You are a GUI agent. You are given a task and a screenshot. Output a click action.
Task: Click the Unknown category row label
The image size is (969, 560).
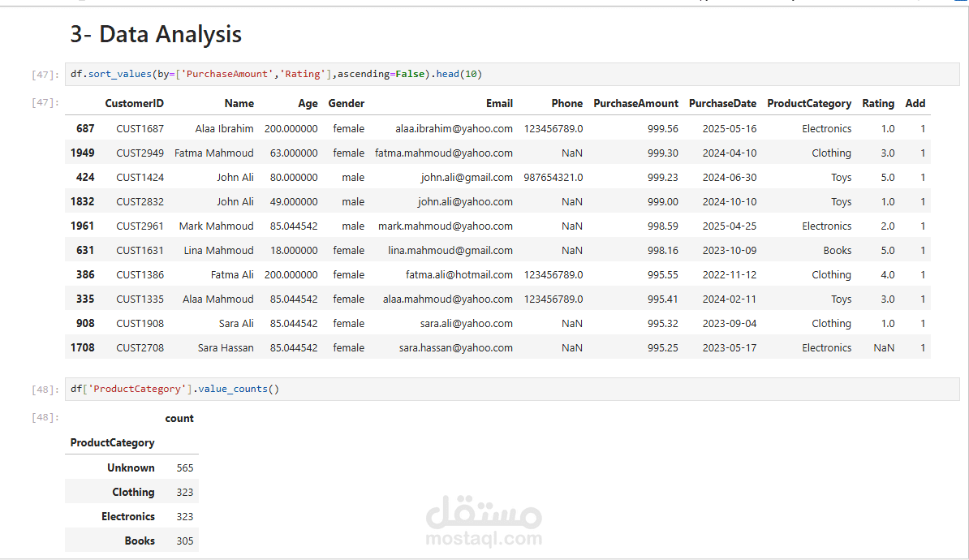click(x=131, y=468)
